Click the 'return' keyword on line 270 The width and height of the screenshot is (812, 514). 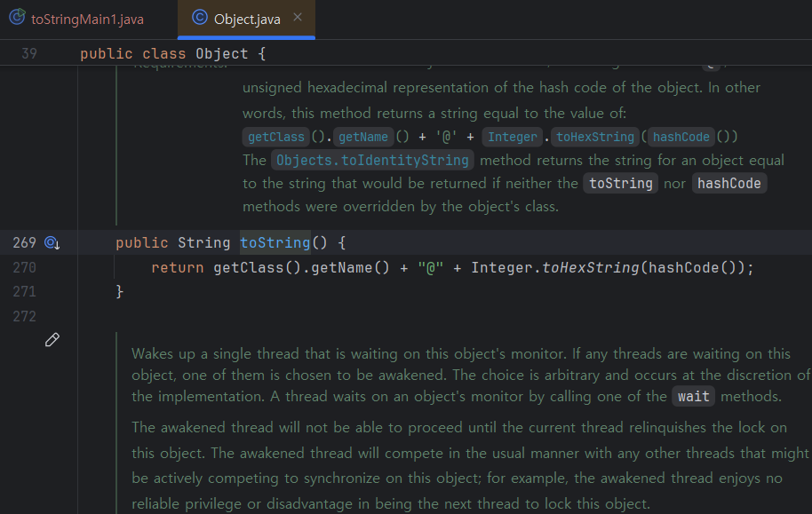177,267
